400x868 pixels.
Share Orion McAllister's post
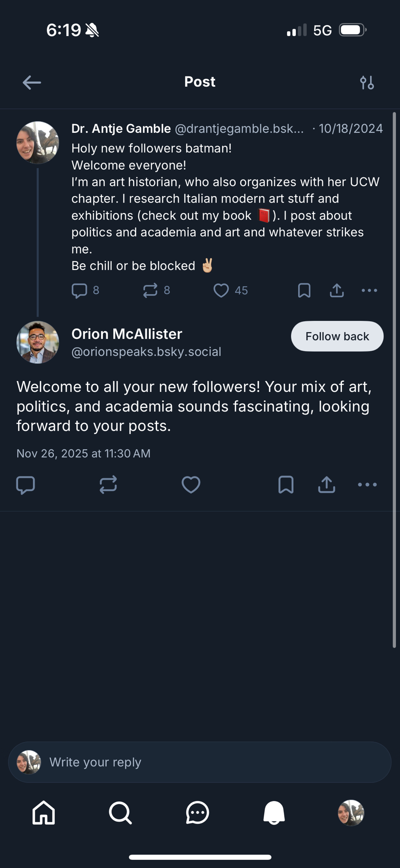(327, 485)
